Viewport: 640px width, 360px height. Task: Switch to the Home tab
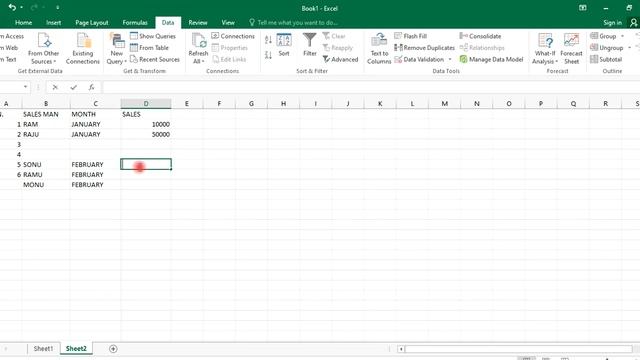tap(23, 22)
